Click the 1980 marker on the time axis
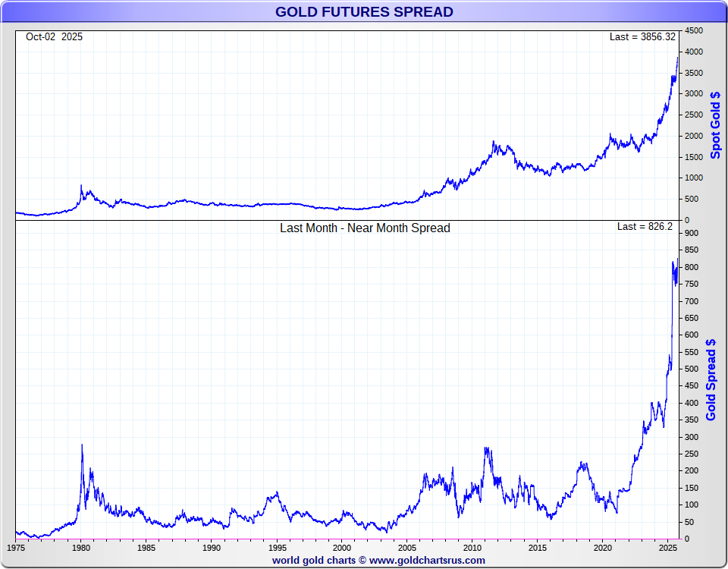Screen dimensions: 728x569 (x=81, y=548)
